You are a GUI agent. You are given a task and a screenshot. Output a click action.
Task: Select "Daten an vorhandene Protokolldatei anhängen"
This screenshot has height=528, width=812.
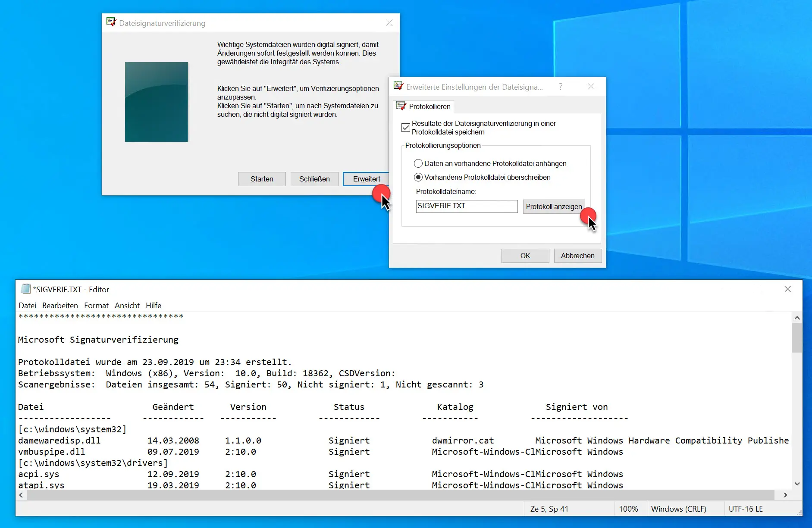click(x=418, y=163)
